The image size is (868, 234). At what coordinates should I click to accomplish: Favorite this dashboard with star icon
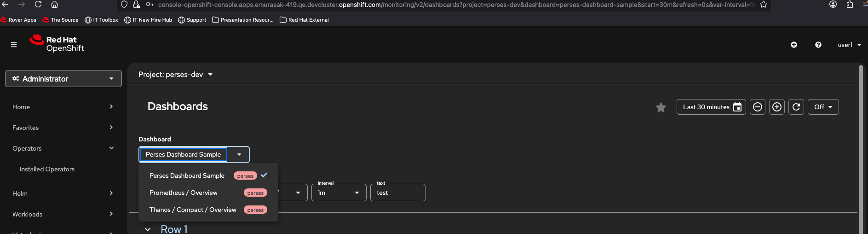(661, 107)
